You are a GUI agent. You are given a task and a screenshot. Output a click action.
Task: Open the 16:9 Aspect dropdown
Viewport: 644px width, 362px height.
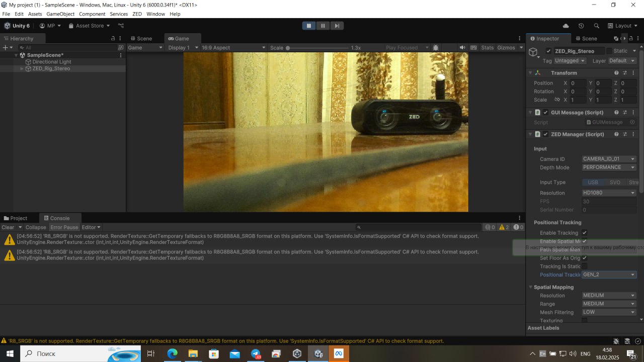[233, 48]
